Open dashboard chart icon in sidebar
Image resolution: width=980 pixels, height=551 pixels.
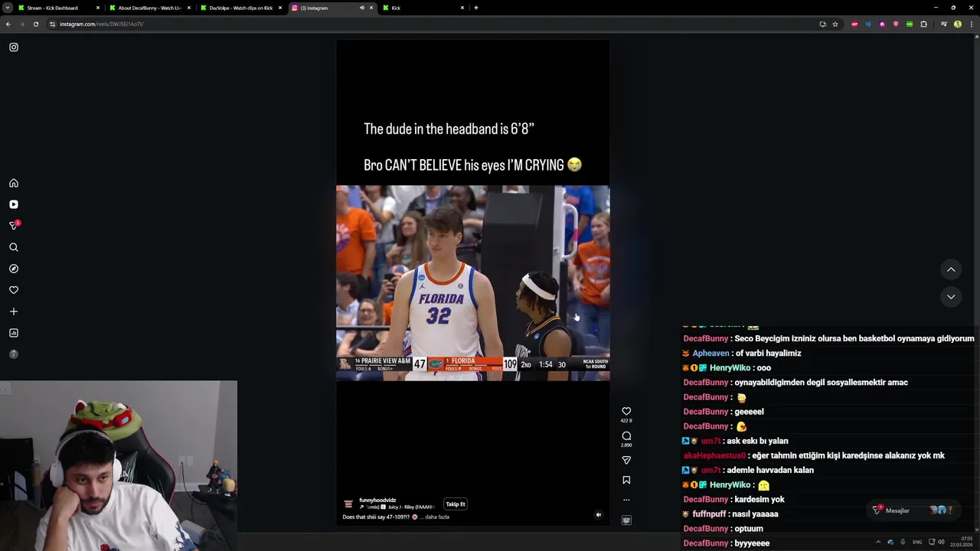click(x=14, y=333)
